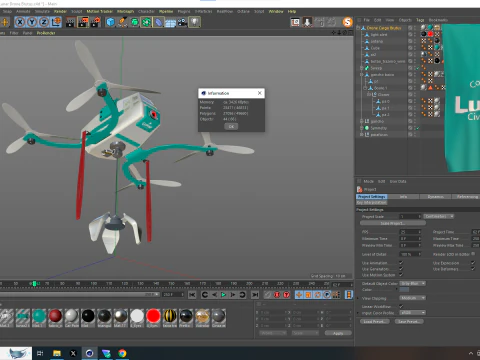Viewport: 480px width, 360px height.
Task: Open the Render menu
Action: coord(60,11)
